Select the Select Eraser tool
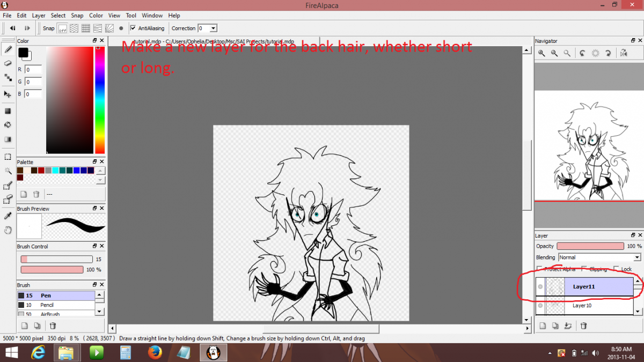644x362 pixels. 8,200
